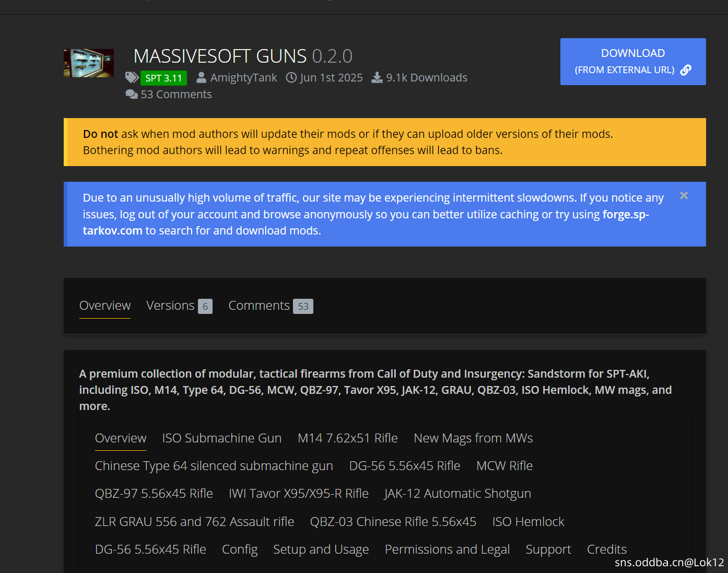The height and width of the screenshot is (573, 728).
Task: Open the ISO Submachine Gun tab
Action: (x=222, y=438)
